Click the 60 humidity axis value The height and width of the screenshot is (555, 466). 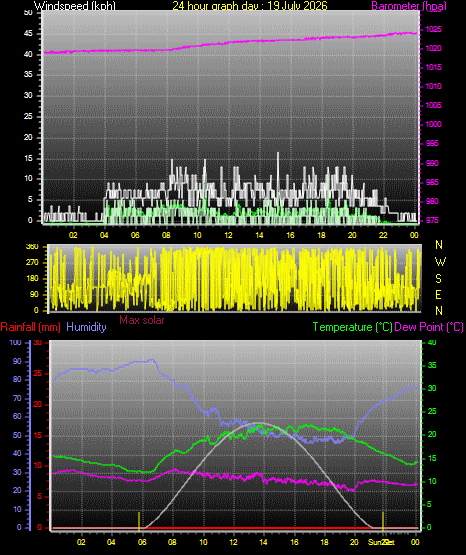click(x=17, y=417)
